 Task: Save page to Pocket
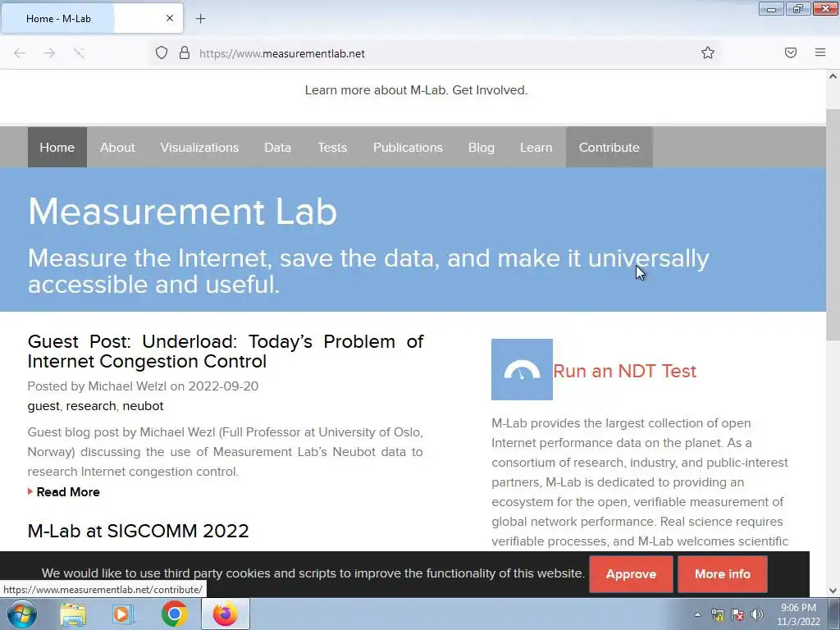tap(791, 52)
